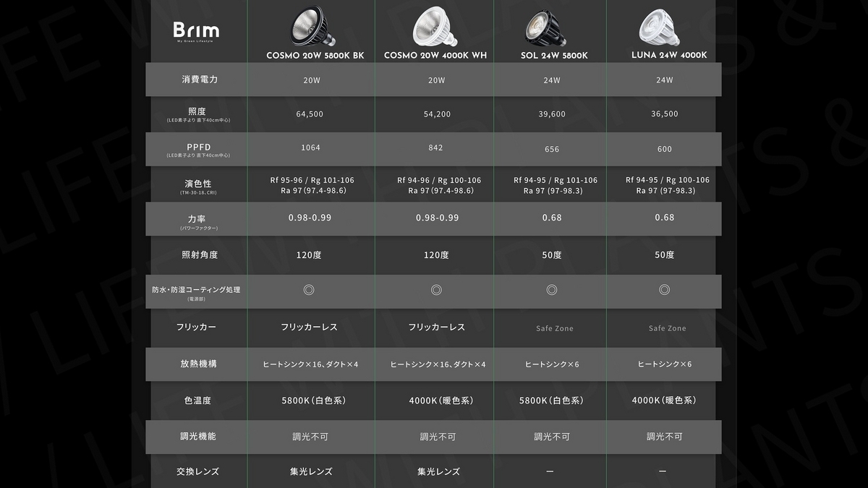The height and width of the screenshot is (488, 868).
Task: Click the 集光レンズ value under COSMO WH
Action: click(x=438, y=471)
